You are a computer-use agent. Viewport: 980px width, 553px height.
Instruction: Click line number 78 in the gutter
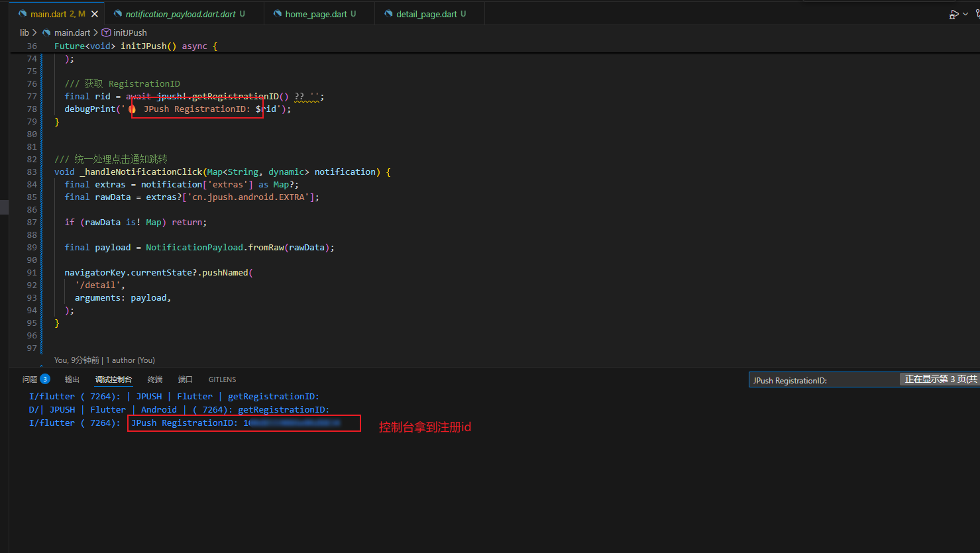click(x=32, y=109)
